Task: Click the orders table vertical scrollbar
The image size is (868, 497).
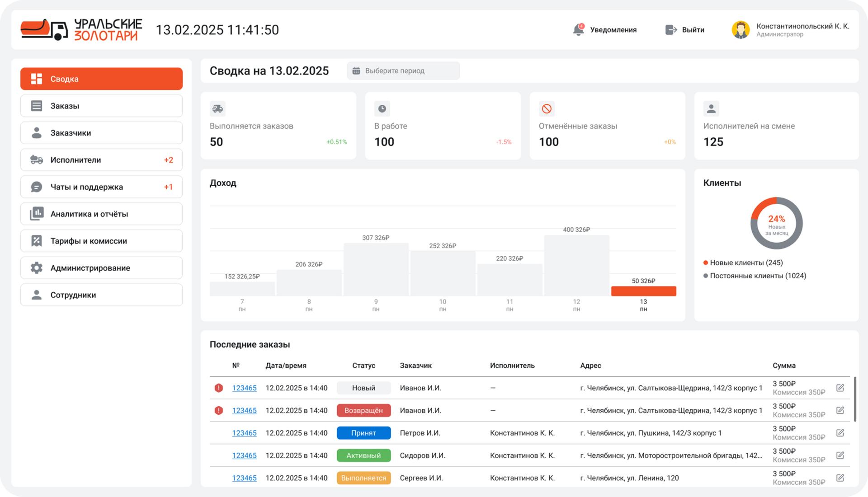Action: 854,399
